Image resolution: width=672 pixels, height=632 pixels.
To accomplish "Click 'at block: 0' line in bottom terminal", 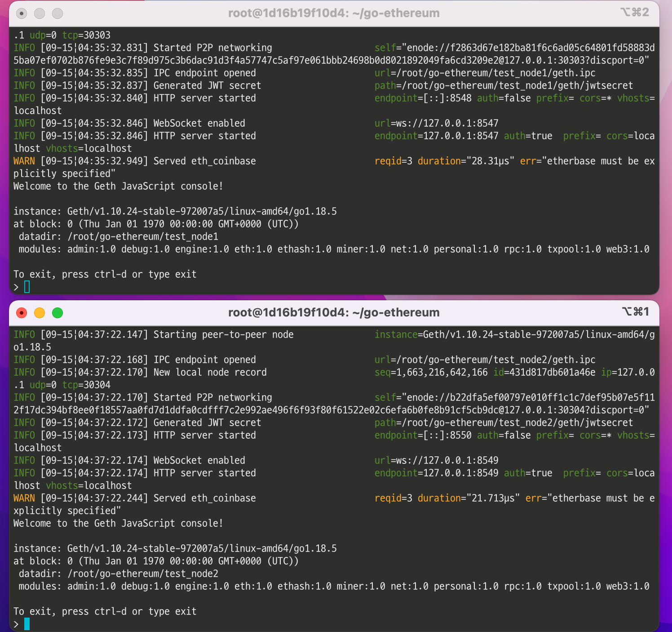I will (x=156, y=561).
